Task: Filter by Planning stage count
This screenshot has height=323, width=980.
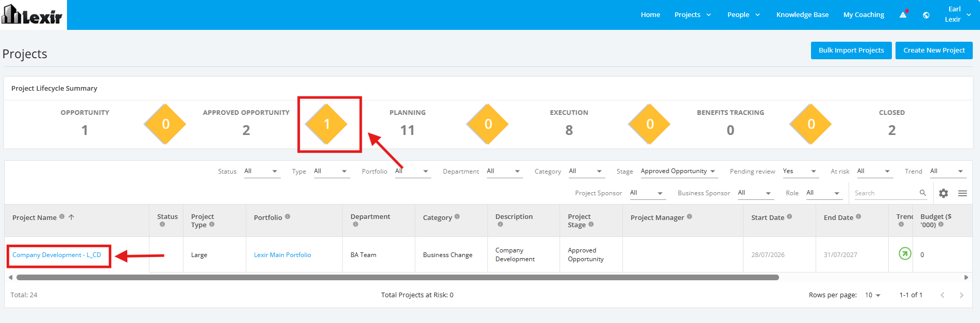Action: 407,130
